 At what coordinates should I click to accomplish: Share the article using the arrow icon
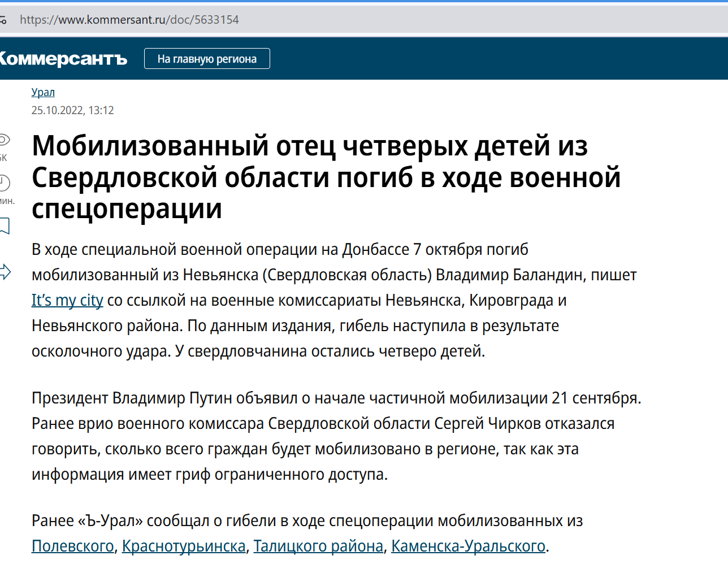tap(5, 272)
